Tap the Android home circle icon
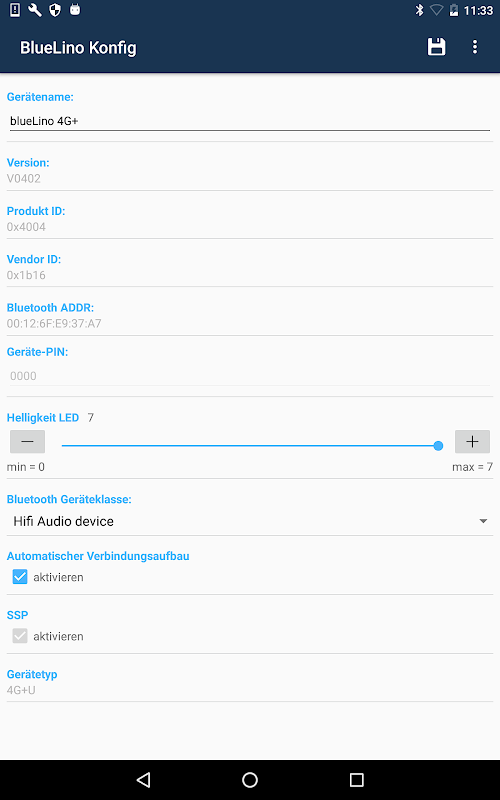The height and width of the screenshot is (800, 500). coord(250,779)
